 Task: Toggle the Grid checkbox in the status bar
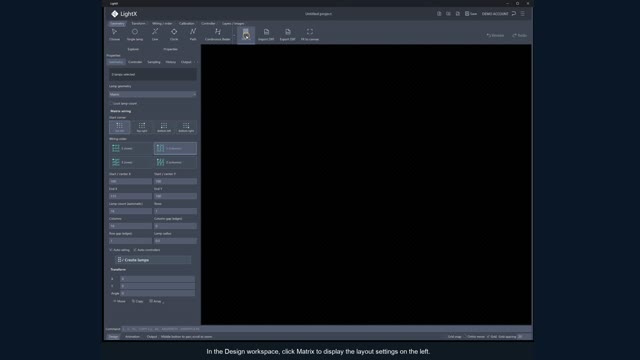(x=488, y=337)
